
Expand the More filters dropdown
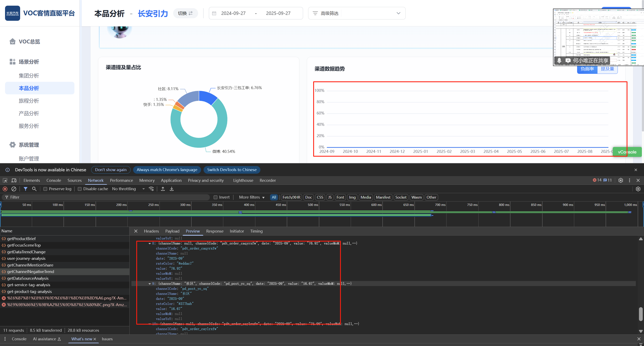(x=252, y=197)
